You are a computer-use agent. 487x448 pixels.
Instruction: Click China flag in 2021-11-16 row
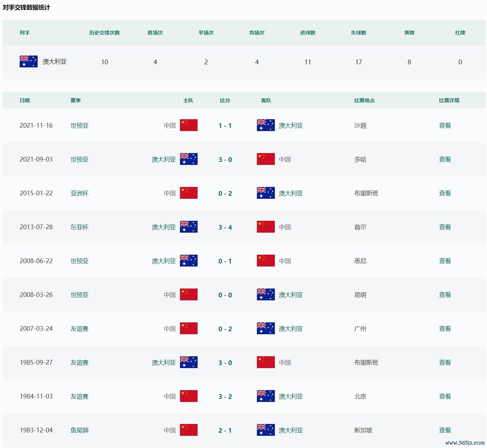[x=189, y=125]
